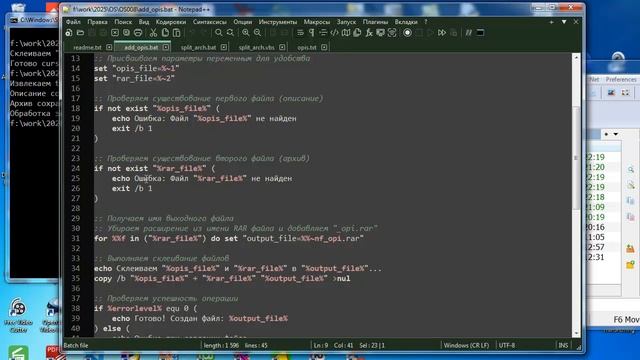The height and width of the screenshot is (360, 640).
Task: Open the Поиск menu
Action: [123, 22]
